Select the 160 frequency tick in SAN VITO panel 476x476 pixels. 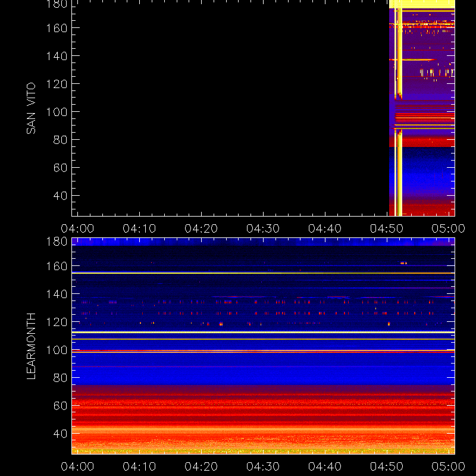tap(57, 28)
